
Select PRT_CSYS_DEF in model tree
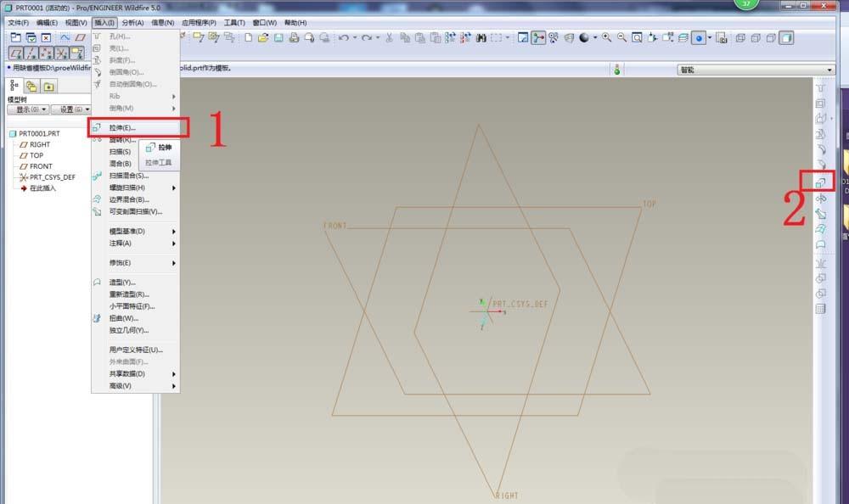[x=53, y=177]
